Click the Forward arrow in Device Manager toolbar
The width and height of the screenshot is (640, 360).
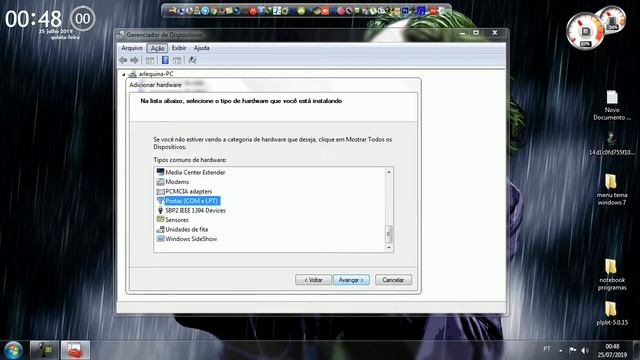point(134,60)
